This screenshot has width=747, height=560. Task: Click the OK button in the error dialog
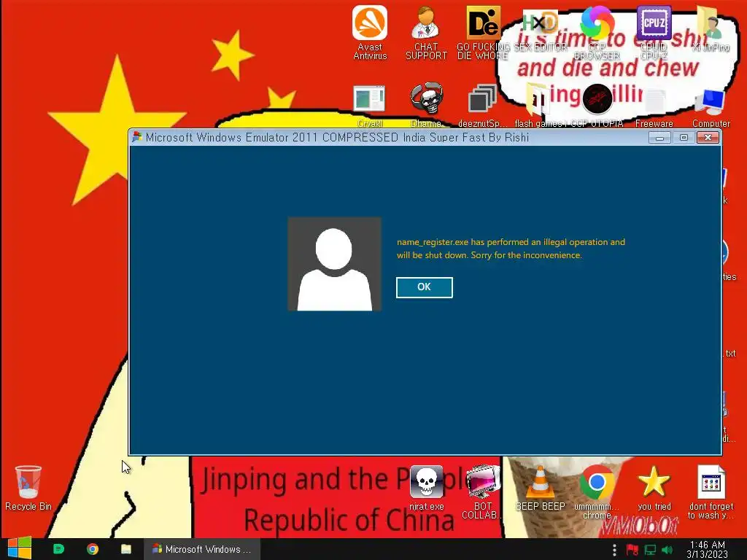424,287
